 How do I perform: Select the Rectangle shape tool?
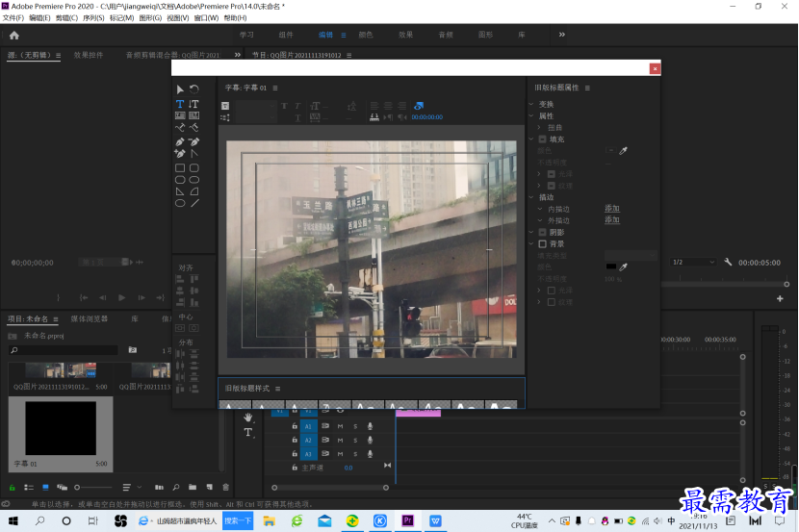(x=180, y=167)
